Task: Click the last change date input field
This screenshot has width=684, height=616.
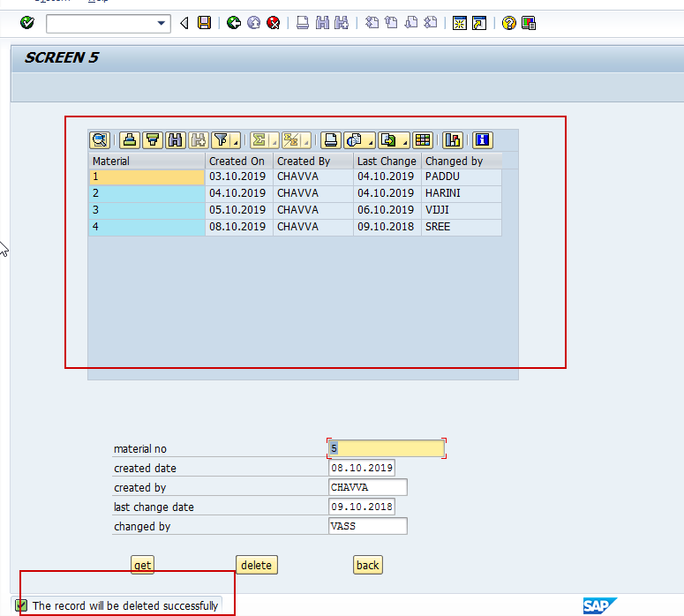Action: tap(362, 507)
